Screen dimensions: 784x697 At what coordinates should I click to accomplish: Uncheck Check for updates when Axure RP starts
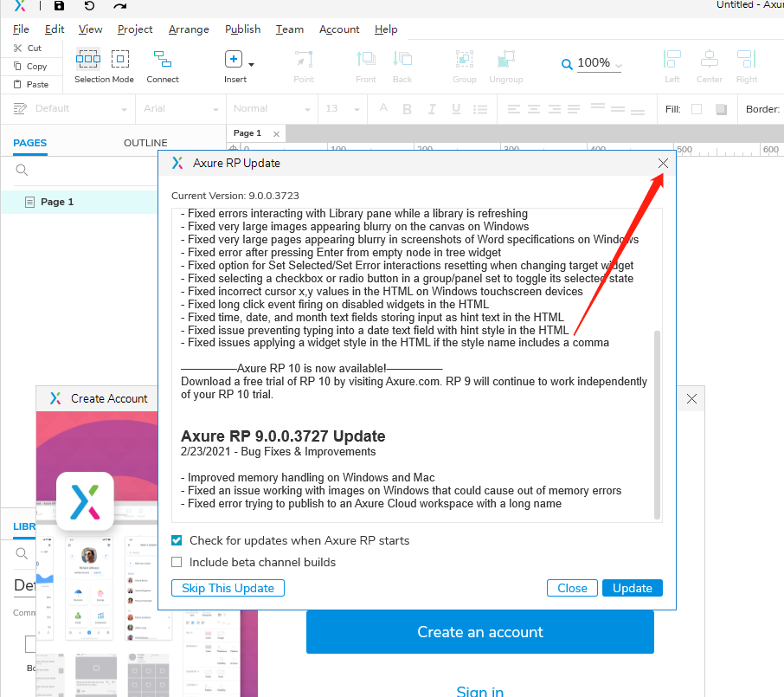coord(177,539)
